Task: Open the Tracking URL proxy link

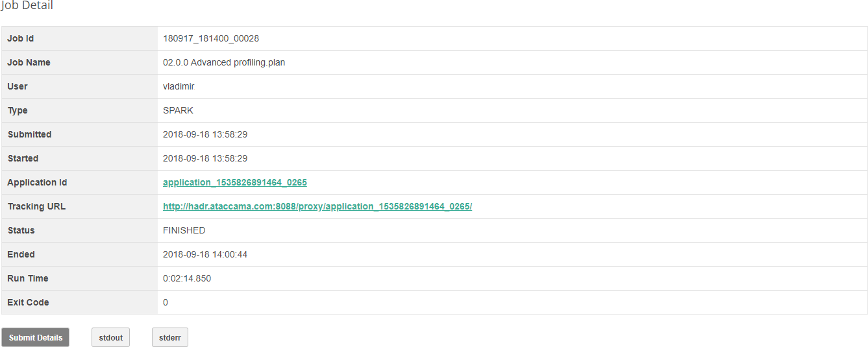Action: coord(317,206)
